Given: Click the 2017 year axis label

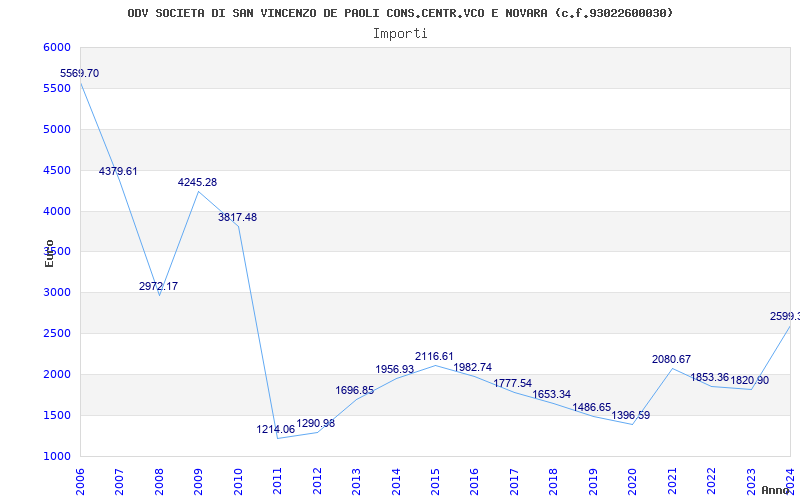Looking at the screenshot, I should [x=514, y=482].
